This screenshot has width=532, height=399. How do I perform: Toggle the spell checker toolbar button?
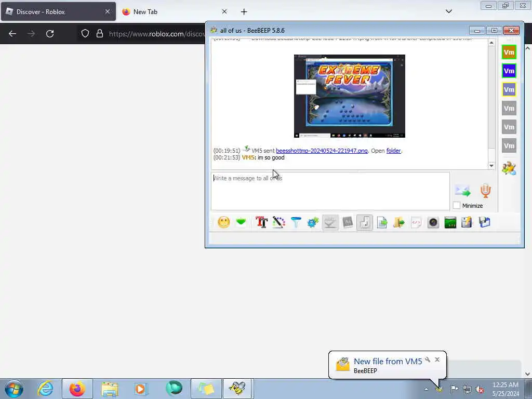click(330, 222)
